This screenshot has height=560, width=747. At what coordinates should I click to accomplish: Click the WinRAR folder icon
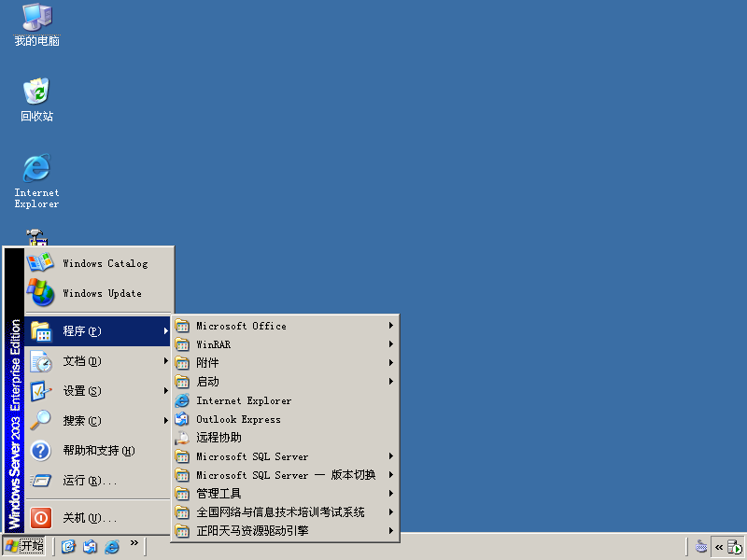182,344
